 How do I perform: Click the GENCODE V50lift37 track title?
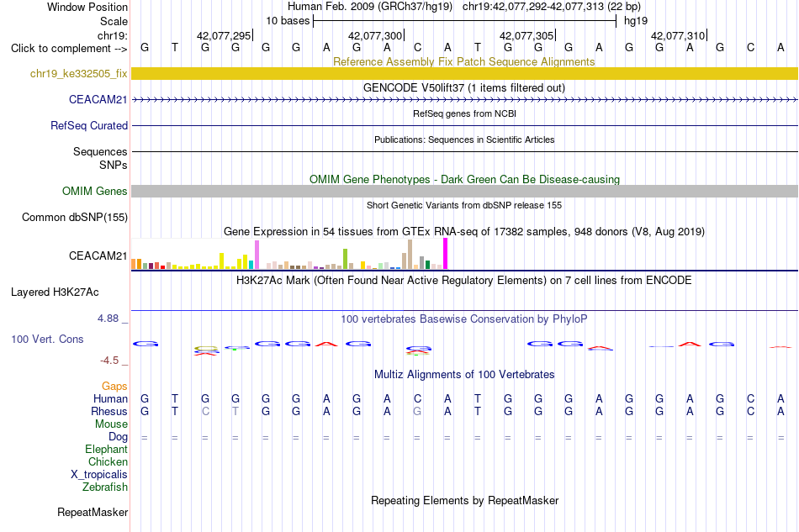[464, 87]
